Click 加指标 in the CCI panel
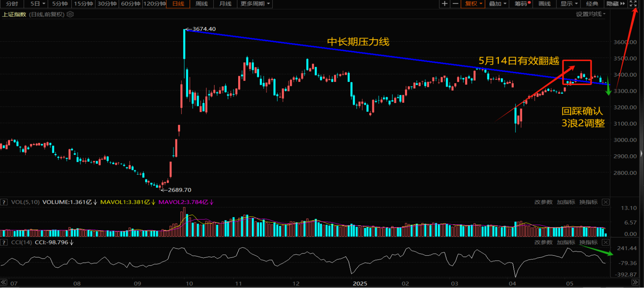Image resolution: width=644 pixels, height=288 pixels. click(x=566, y=242)
